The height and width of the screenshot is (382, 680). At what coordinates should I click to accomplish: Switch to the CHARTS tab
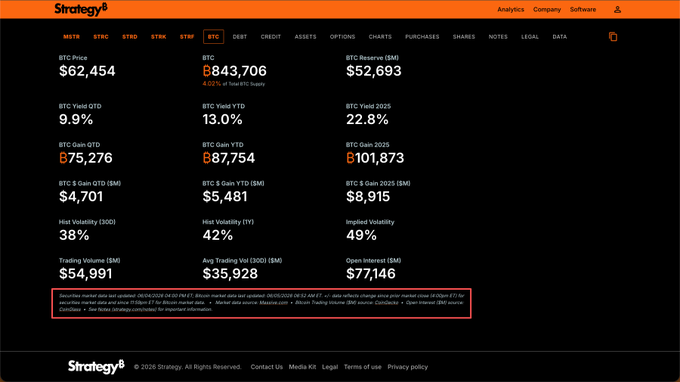[x=380, y=37]
